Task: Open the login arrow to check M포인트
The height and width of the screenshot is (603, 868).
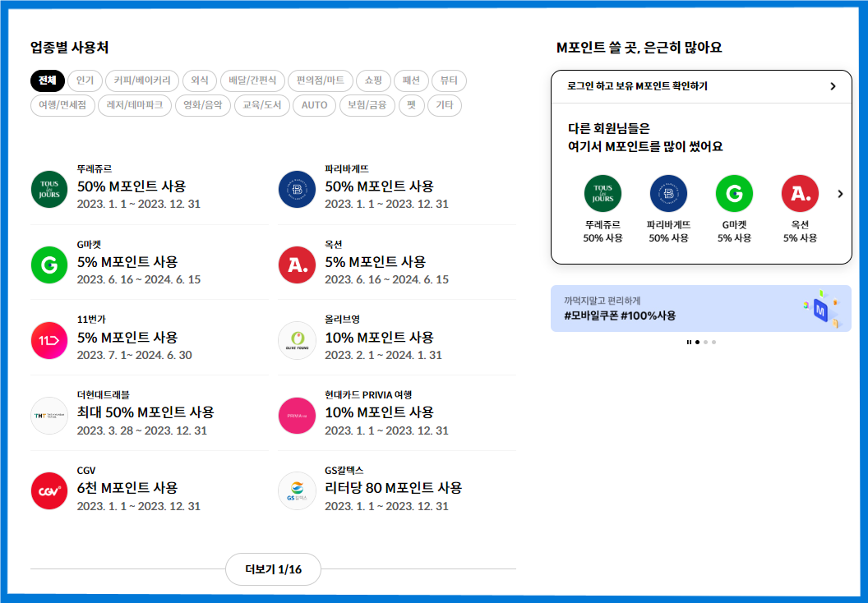Action: click(833, 86)
